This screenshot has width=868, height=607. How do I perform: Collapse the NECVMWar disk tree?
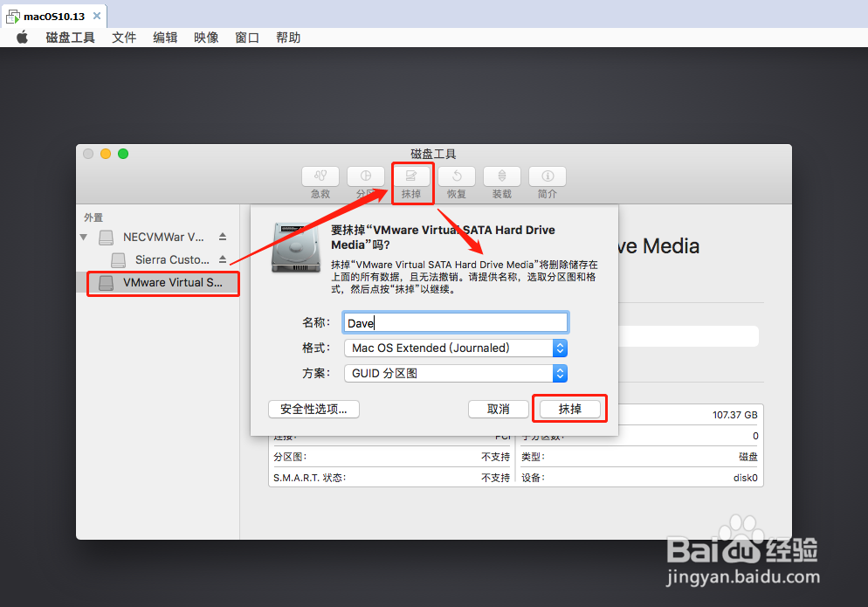[x=84, y=237]
